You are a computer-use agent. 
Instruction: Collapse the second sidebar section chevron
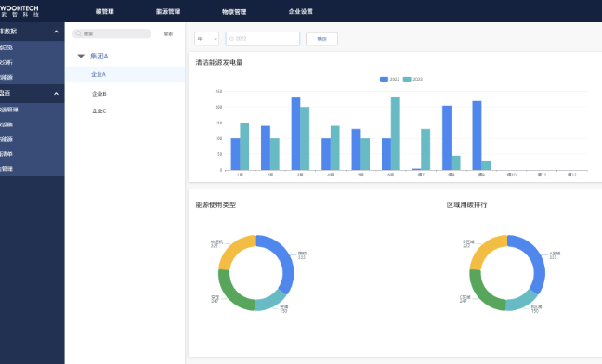[56, 93]
